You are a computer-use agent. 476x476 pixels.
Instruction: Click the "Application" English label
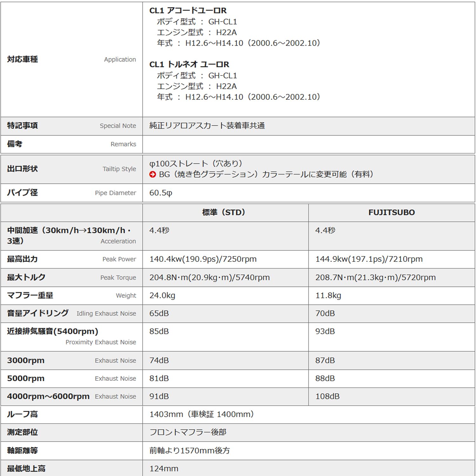120,59
